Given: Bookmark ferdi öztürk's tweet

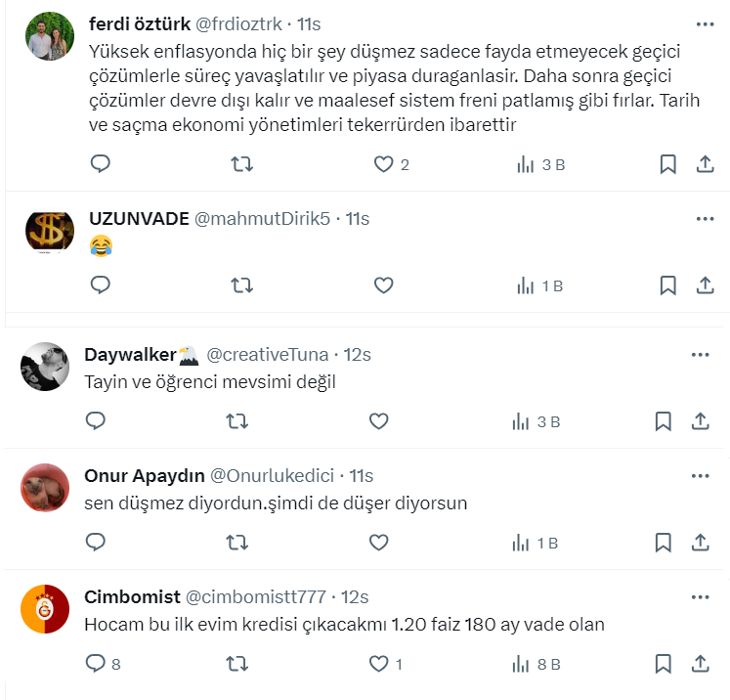Looking at the screenshot, I should pyautogui.click(x=667, y=164).
